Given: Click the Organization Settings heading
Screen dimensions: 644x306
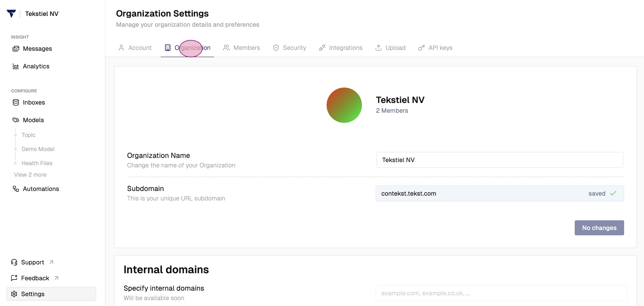Looking at the screenshot, I should pos(162,13).
